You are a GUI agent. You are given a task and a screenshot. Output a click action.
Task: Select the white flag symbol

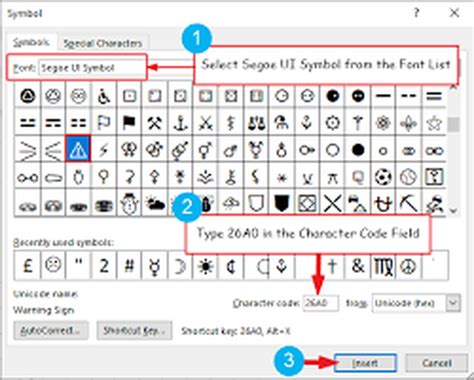point(103,123)
